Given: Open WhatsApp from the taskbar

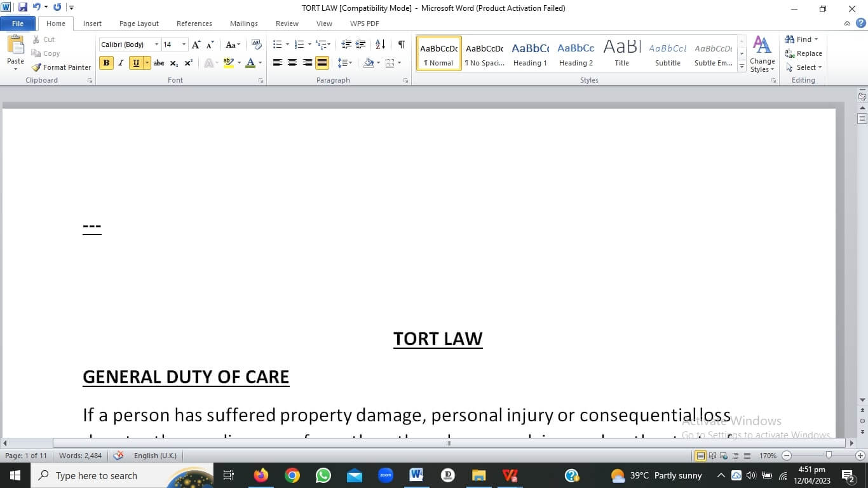Looking at the screenshot, I should coord(323,475).
